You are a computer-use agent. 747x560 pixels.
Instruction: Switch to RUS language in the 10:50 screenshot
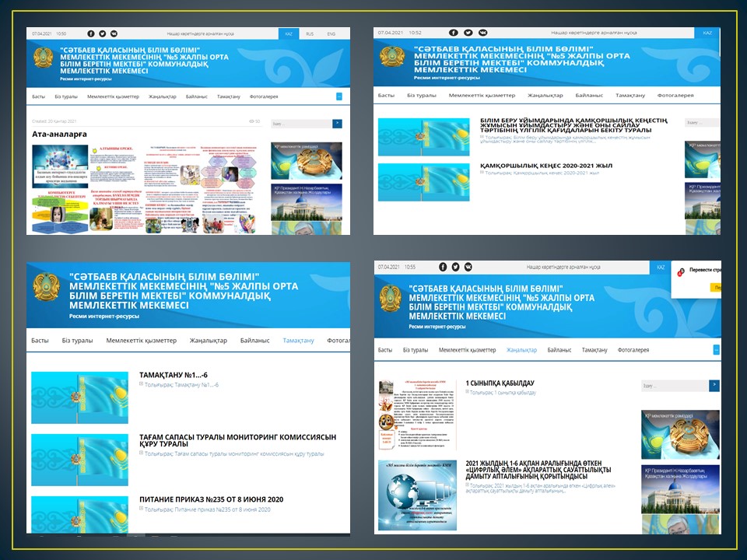click(310, 33)
